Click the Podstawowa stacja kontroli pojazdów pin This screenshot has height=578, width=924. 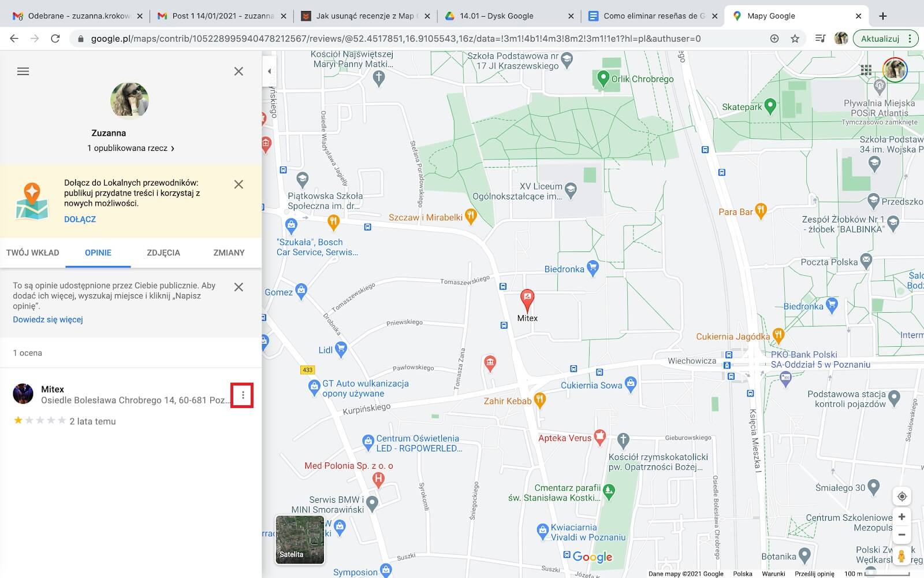click(895, 398)
